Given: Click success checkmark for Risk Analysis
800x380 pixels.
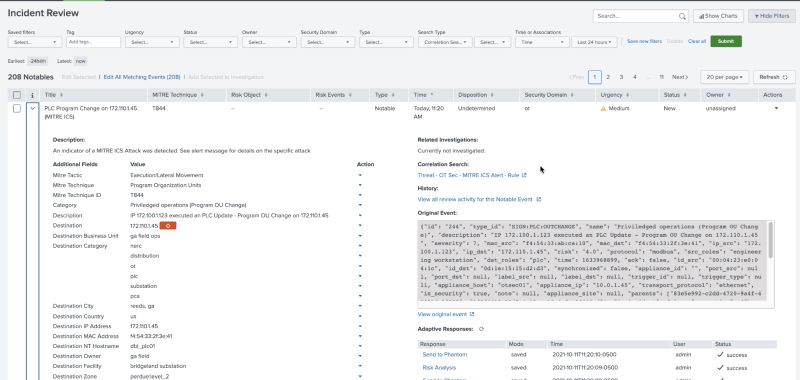Looking at the screenshot, I should pyautogui.click(x=720, y=367).
